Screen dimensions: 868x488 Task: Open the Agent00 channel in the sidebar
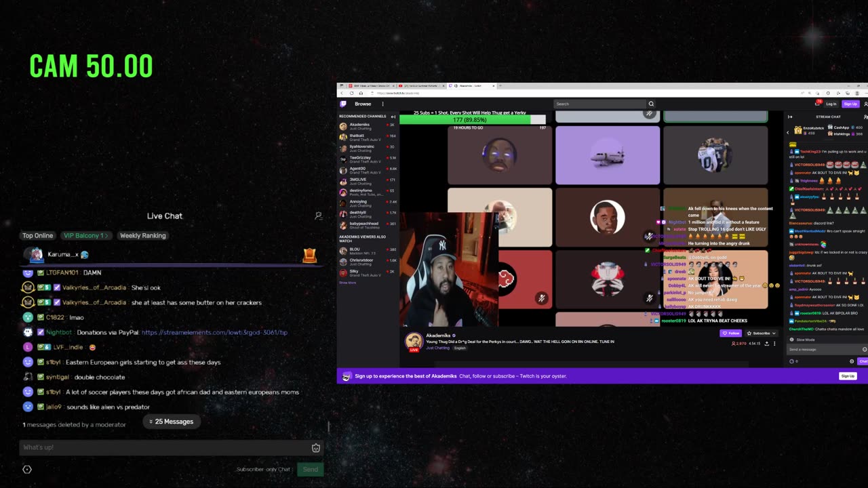coord(368,170)
